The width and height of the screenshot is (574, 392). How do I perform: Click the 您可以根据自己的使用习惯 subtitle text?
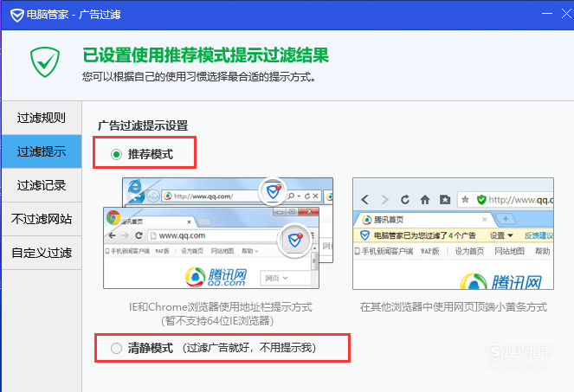pyautogui.click(x=199, y=77)
